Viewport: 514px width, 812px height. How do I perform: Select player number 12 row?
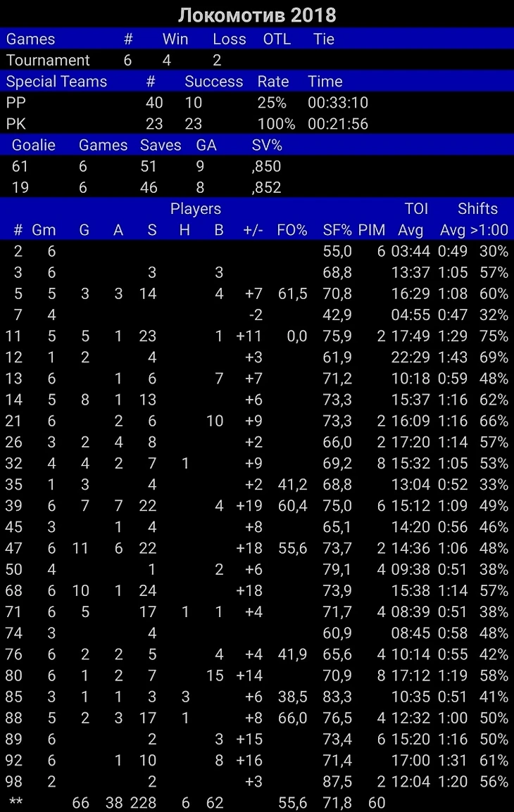coord(257,357)
